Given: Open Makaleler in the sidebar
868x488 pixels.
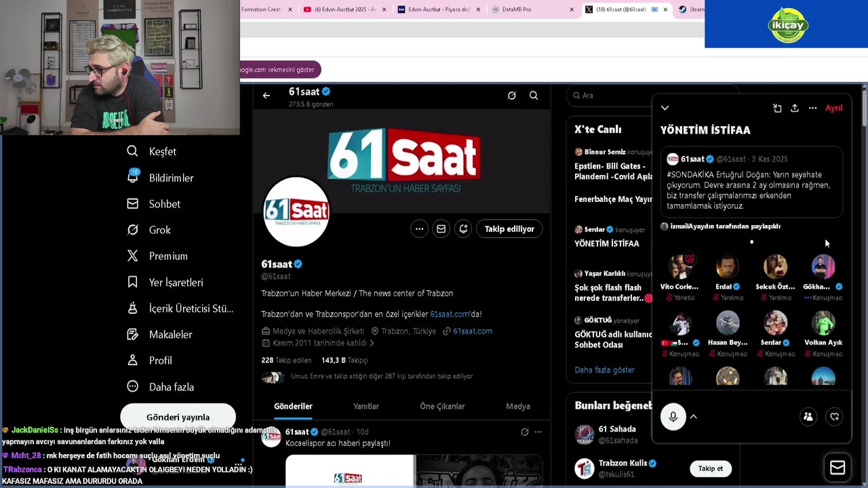Looking at the screenshot, I should pyautogui.click(x=160, y=334).
